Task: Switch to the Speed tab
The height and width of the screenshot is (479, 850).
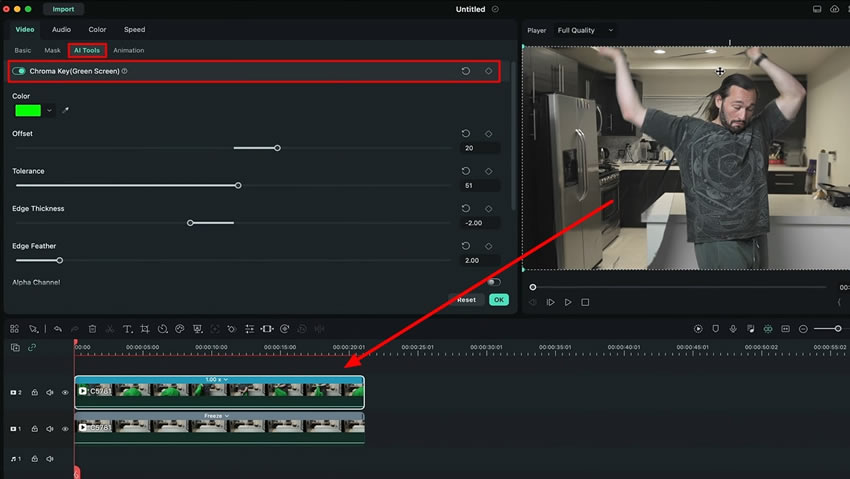Action: 134,29
